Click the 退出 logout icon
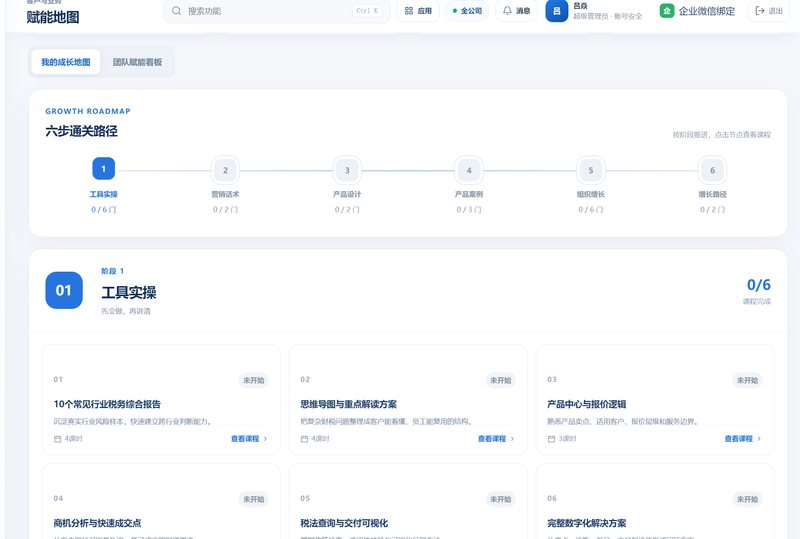 coord(760,11)
